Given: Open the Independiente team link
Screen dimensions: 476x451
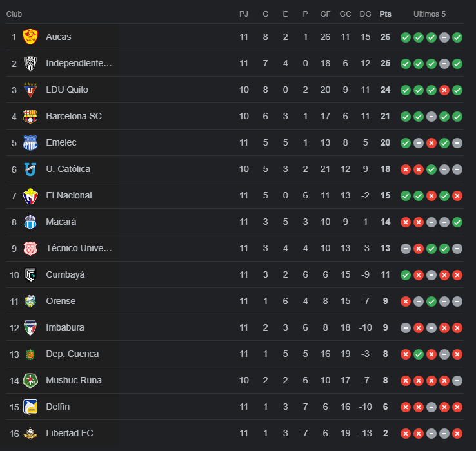Looking at the screenshot, I should click(x=79, y=63).
